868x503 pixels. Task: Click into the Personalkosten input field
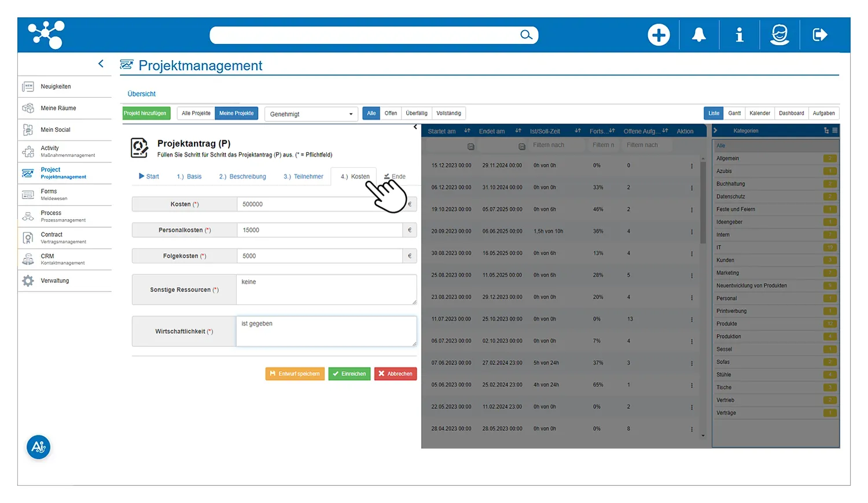click(319, 230)
